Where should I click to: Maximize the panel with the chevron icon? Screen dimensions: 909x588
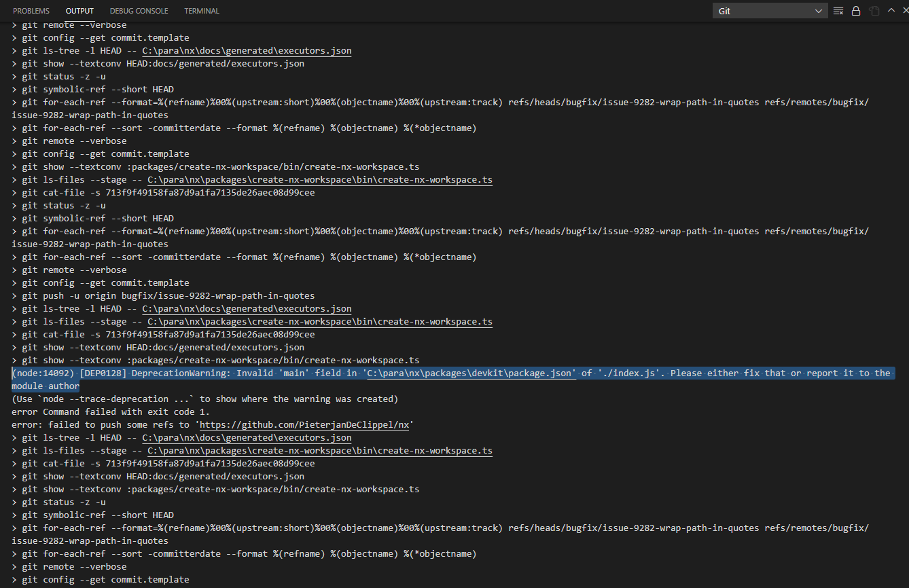(x=891, y=10)
